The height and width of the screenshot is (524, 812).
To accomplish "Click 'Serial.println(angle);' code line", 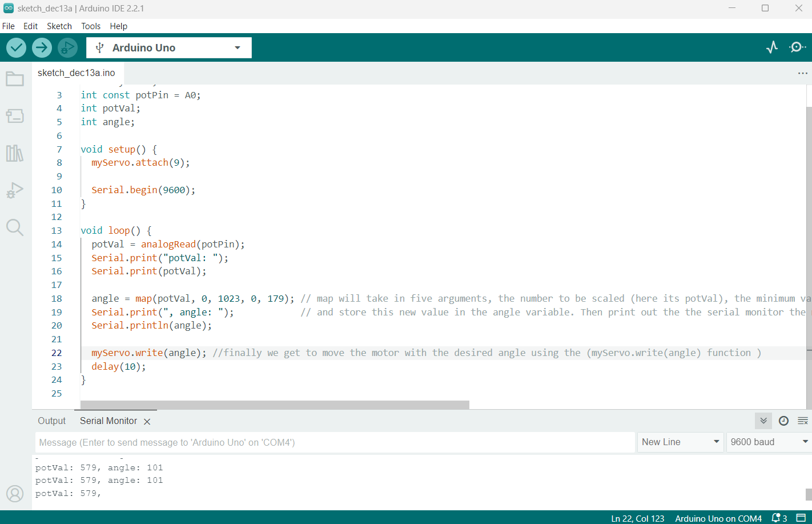I will (x=151, y=326).
